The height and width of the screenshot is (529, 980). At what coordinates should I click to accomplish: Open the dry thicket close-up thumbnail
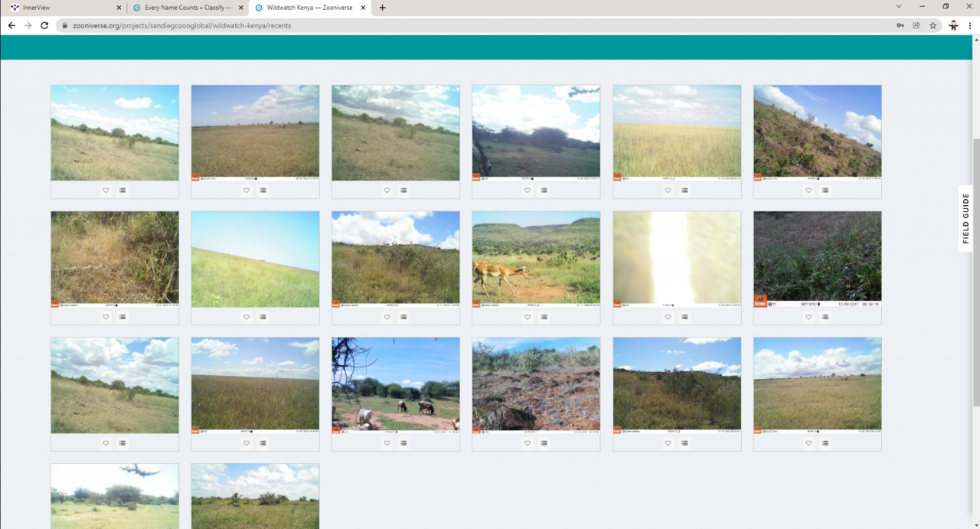pyautogui.click(x=115, y=259)
